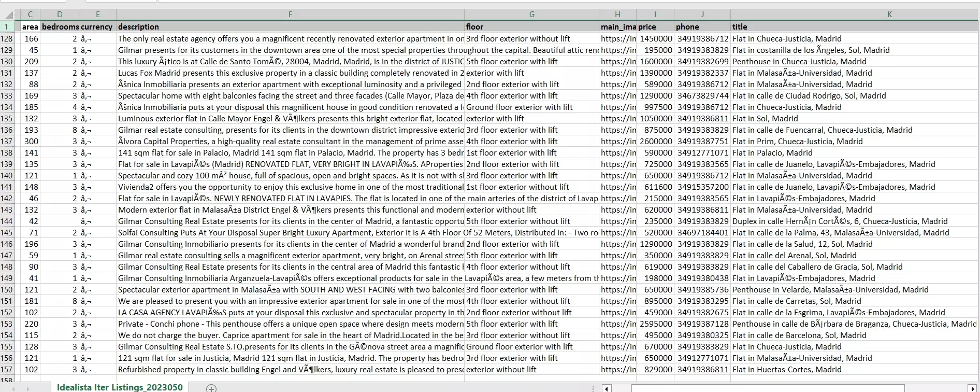Select floor cell in row 155
The image size is (980, 392).
point(531,346)
